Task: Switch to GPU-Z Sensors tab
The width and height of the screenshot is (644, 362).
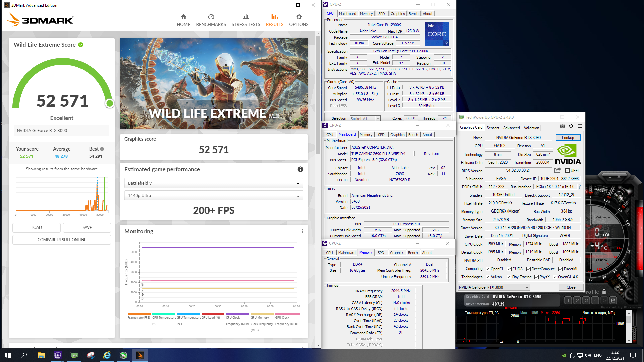Action: pos(493,128)
